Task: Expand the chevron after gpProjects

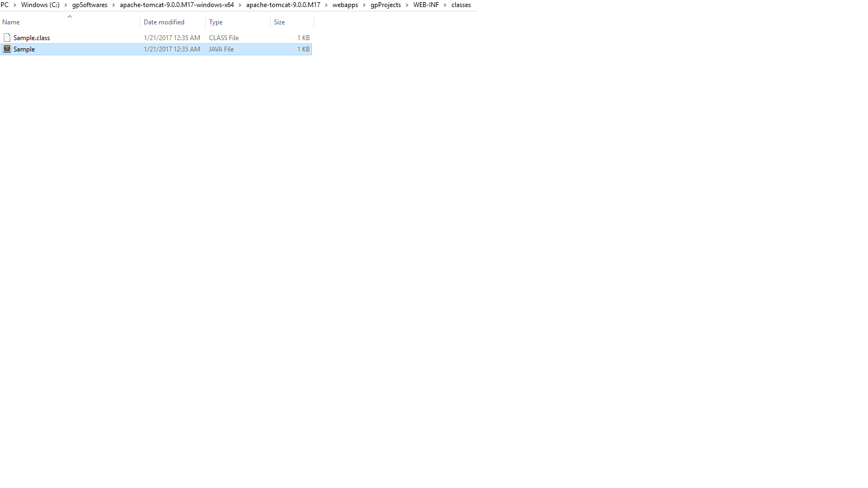Action: (x=407, y=5)
